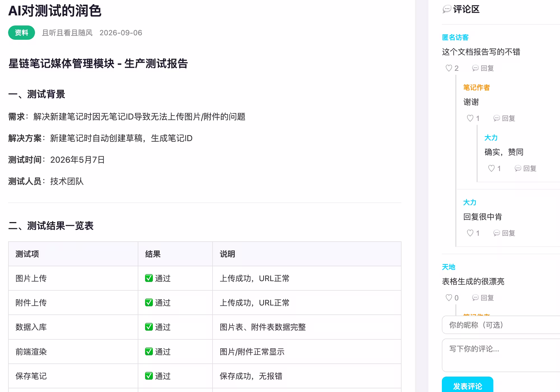The image size is (560, 392).
Task: Reply to the '回复很中肯' comment
Action: click(x=504, y=233)
